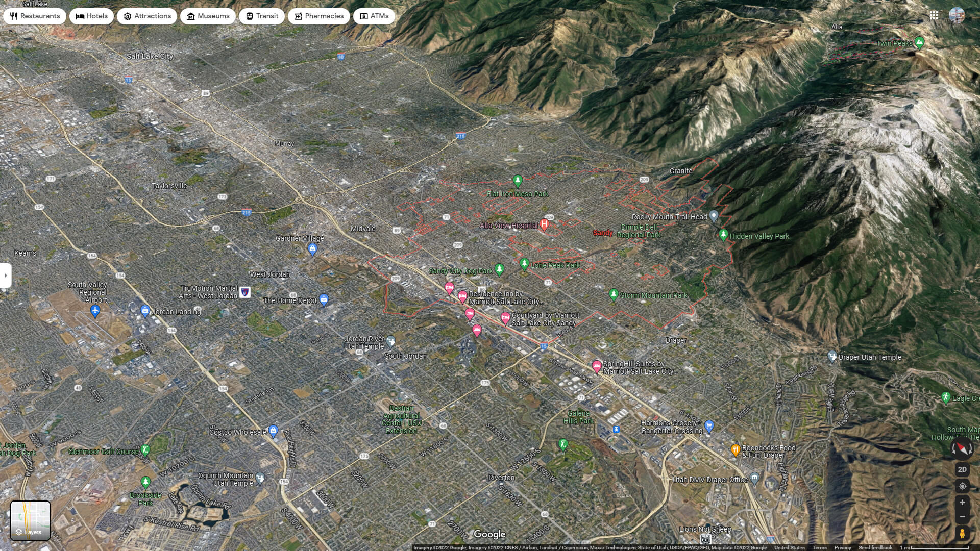Enable the Transit filter chip
Screen dimensions: 980x551
click(x=261, y=16)
